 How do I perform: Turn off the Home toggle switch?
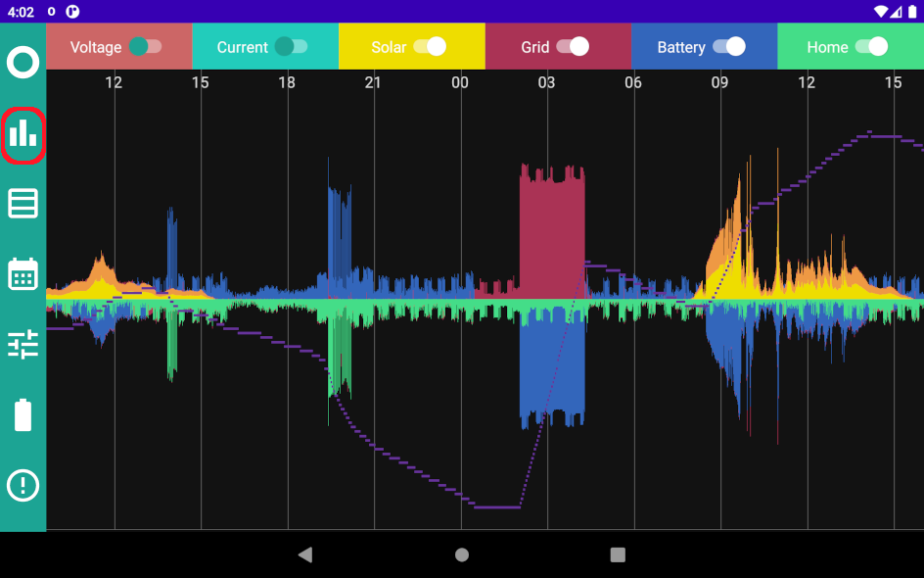tap(871, 47)
